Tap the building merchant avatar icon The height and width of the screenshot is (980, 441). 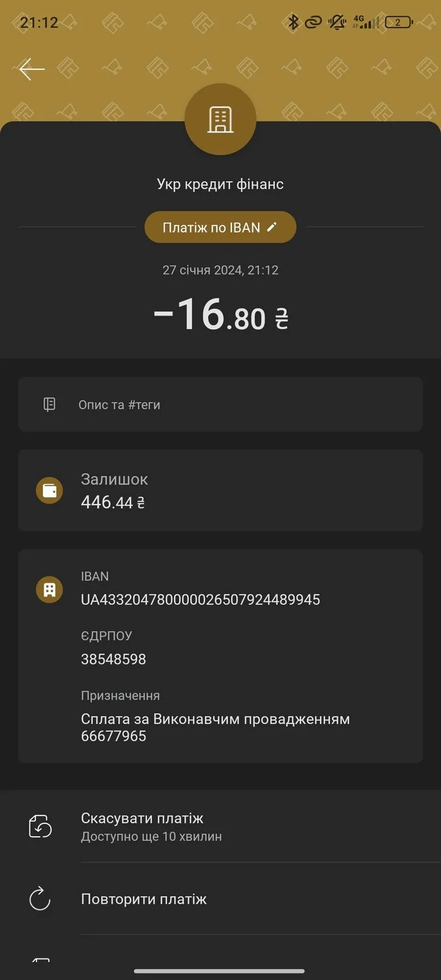220,119
